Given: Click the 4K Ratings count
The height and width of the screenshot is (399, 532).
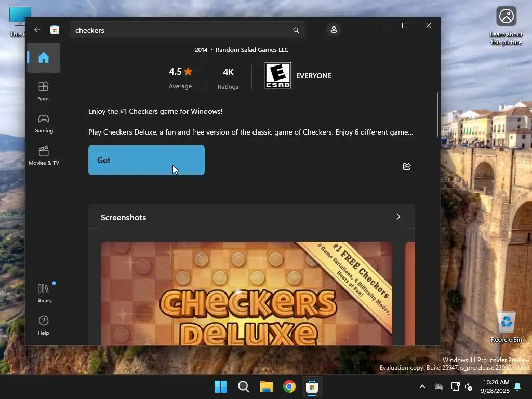Looking at the screenshot, I should point(228,78).
